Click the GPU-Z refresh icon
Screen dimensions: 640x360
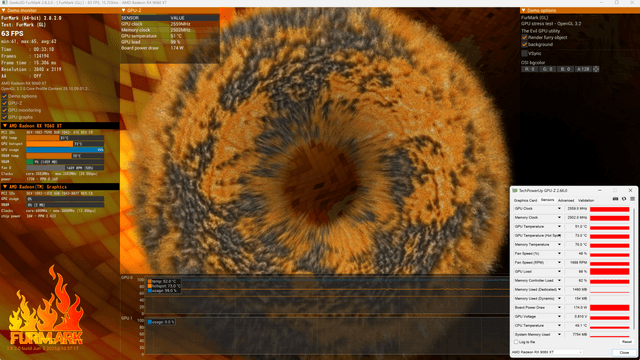(x=624, y=199)
